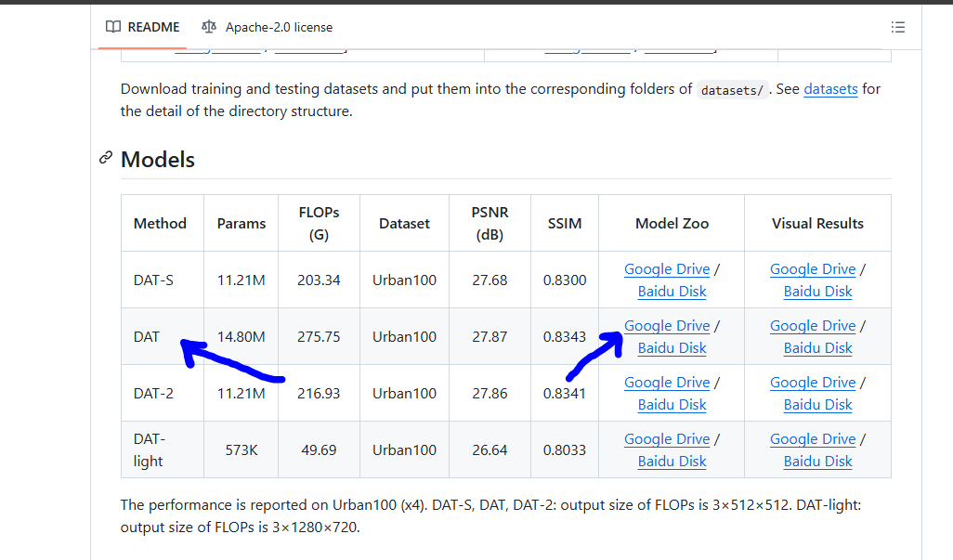Open DAT-light Visual Results Baidu Disk link
The width and height of the screenshot is (953, 560).
pos(817,462)
